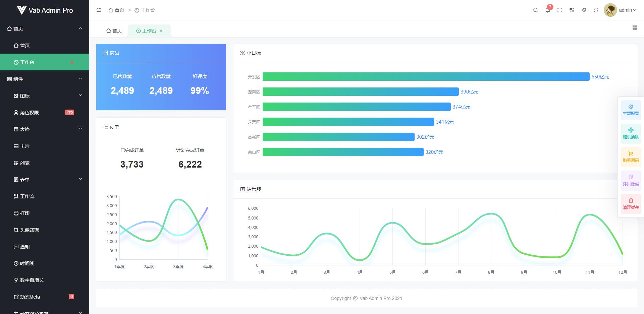Click the search magnifier icon in header
Image resolution: width=644 pixels, height=314 pixels.
point(536,10)
